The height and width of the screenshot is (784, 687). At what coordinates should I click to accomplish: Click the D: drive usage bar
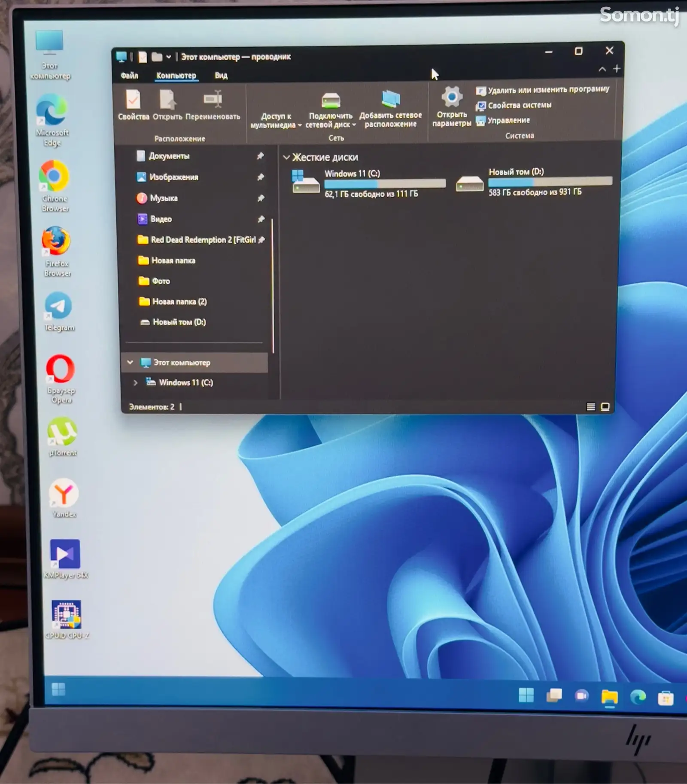(550, 182)
